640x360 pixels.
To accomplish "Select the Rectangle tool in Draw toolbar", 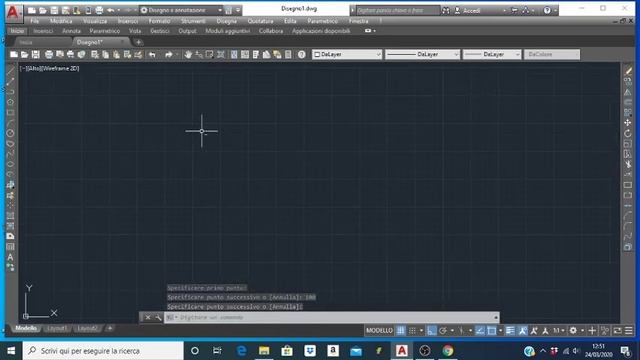I will [11, 113].
